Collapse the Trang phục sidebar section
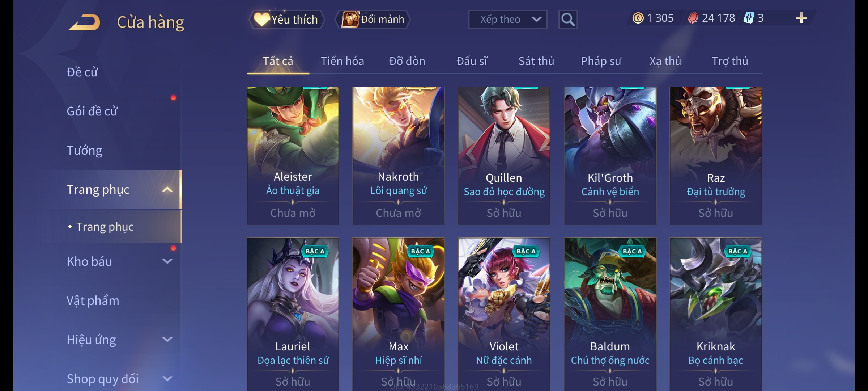The image size is (868, 391). point(167,190)
